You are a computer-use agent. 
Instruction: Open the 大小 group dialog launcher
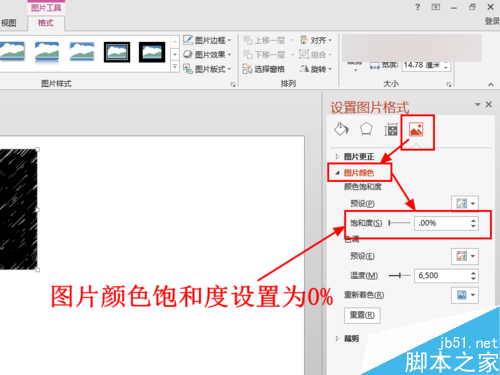point(449,84)
